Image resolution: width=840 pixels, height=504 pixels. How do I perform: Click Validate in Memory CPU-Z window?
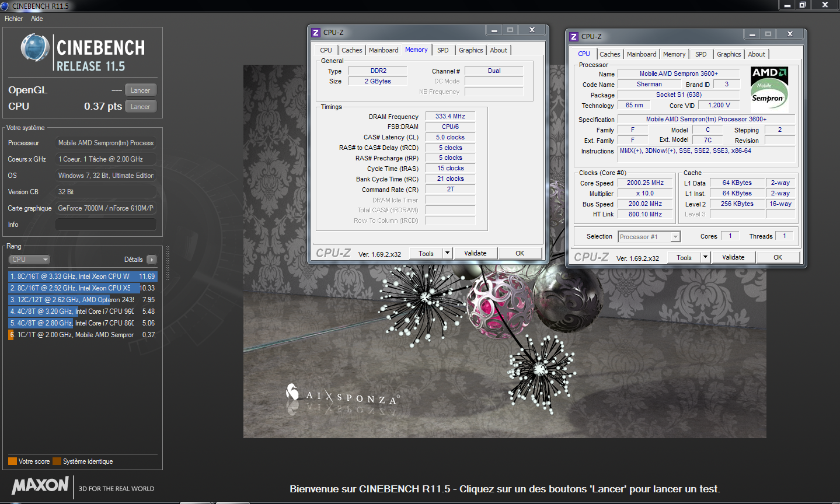click(x=475, y=253)
